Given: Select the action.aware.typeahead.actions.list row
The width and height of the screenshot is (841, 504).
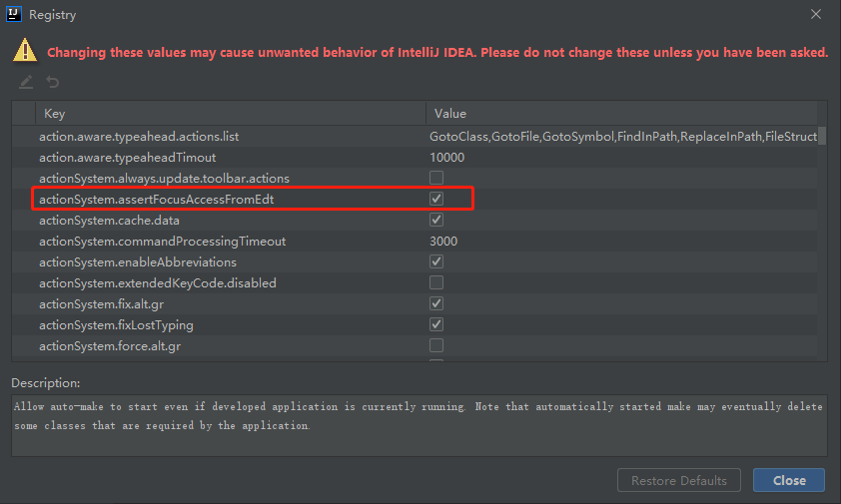Looking at the screenshot, I should [x=415, y=136].
